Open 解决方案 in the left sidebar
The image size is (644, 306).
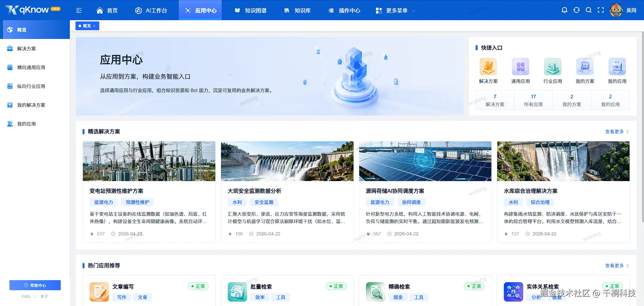pos(35,49)
